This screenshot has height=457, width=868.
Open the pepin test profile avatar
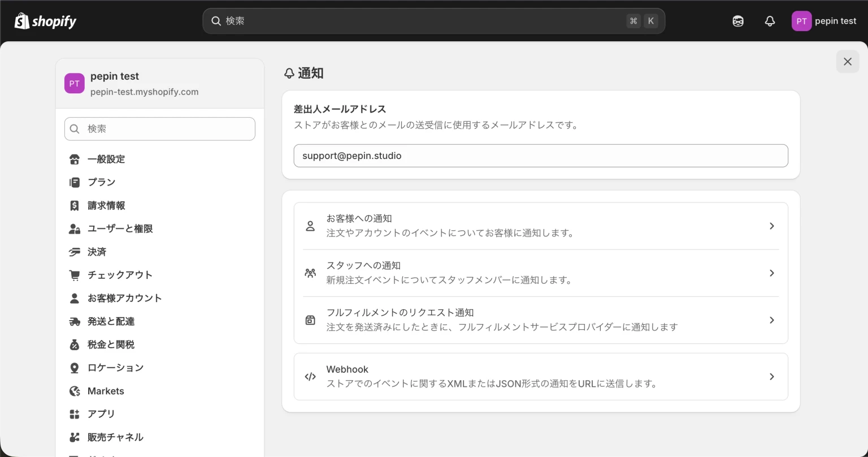801,20
